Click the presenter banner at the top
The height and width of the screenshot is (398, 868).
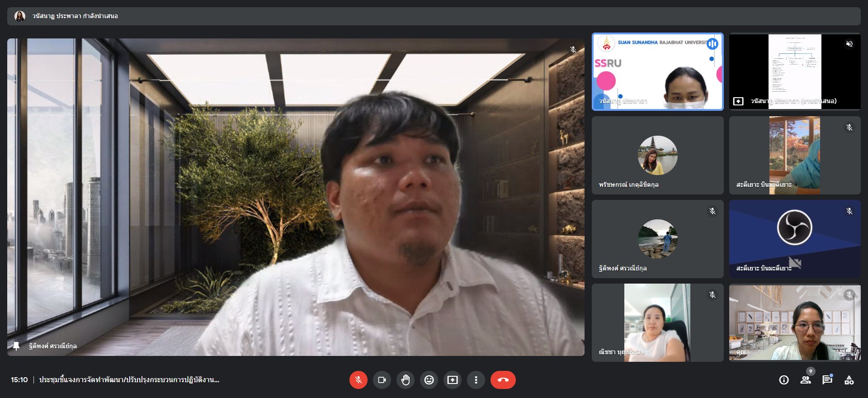pos(433,16)
